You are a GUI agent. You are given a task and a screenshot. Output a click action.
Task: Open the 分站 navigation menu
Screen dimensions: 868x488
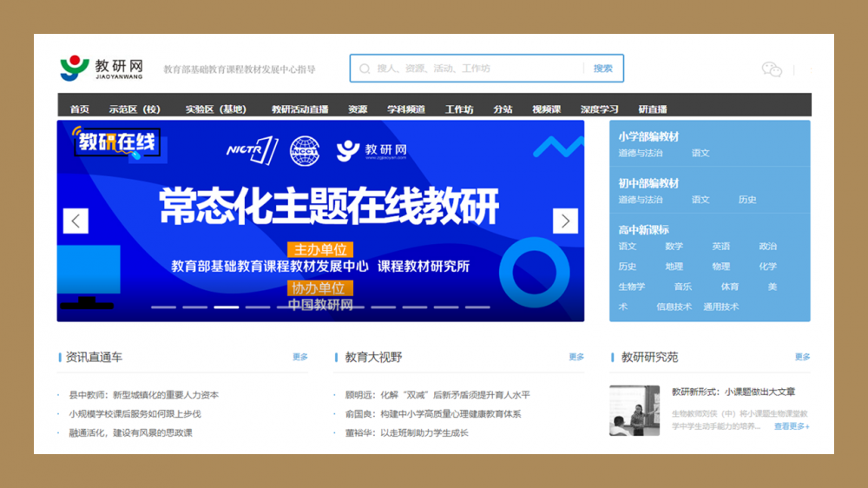[x=503, y=109]
